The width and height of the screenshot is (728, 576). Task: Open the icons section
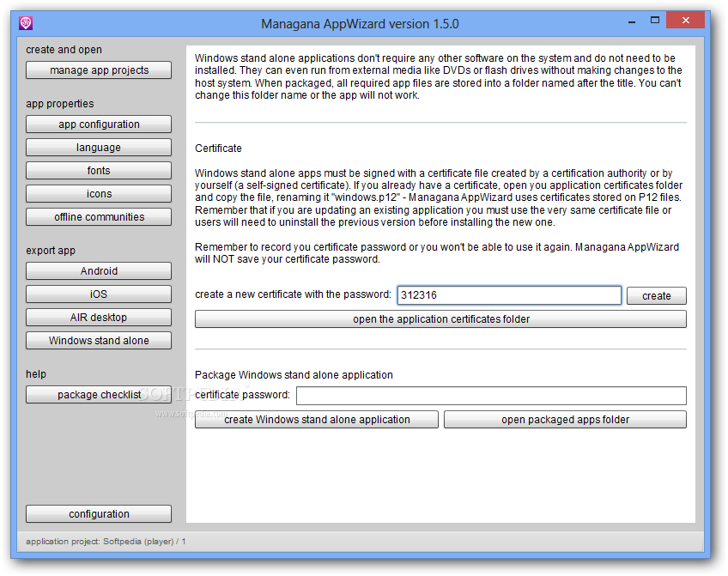99,194
